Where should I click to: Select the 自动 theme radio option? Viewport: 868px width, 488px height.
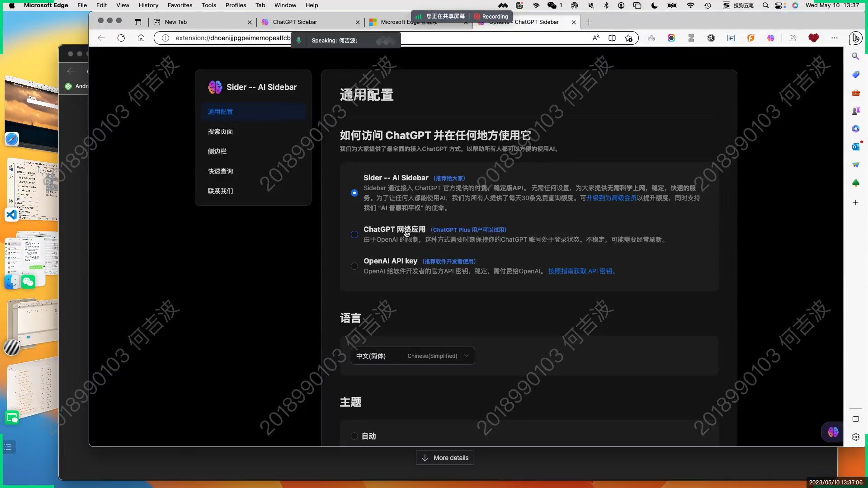(354, 436)
